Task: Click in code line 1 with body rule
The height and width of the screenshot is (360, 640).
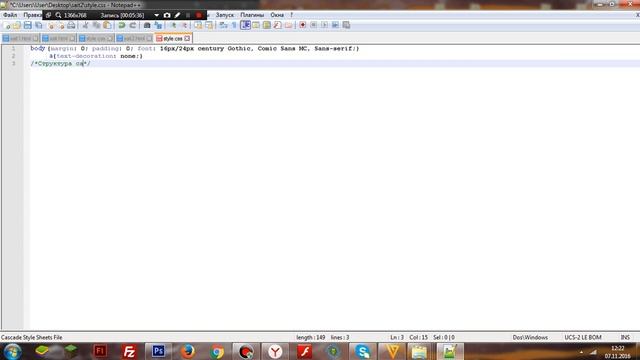Action: tap(195, 49)
